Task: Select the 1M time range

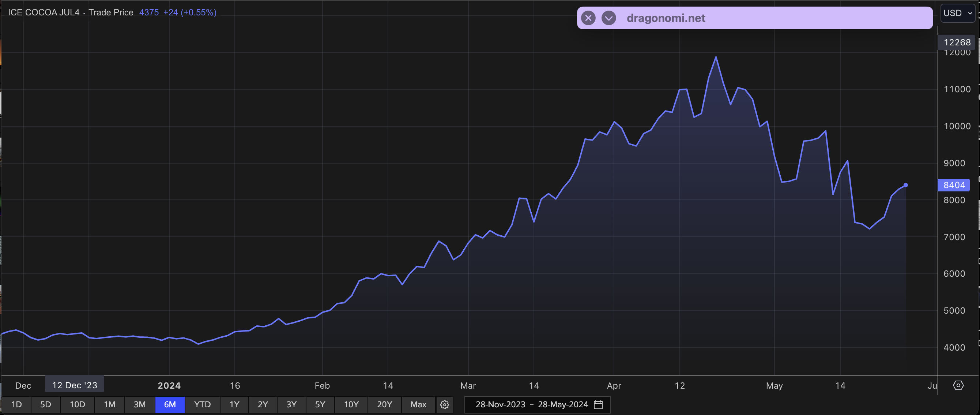Action: (110, 404)
